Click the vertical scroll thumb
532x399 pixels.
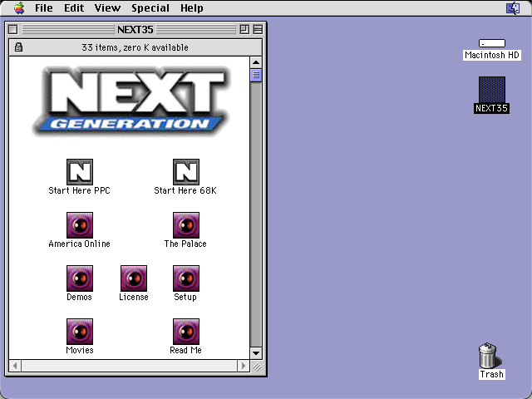[x=256, y=75]
